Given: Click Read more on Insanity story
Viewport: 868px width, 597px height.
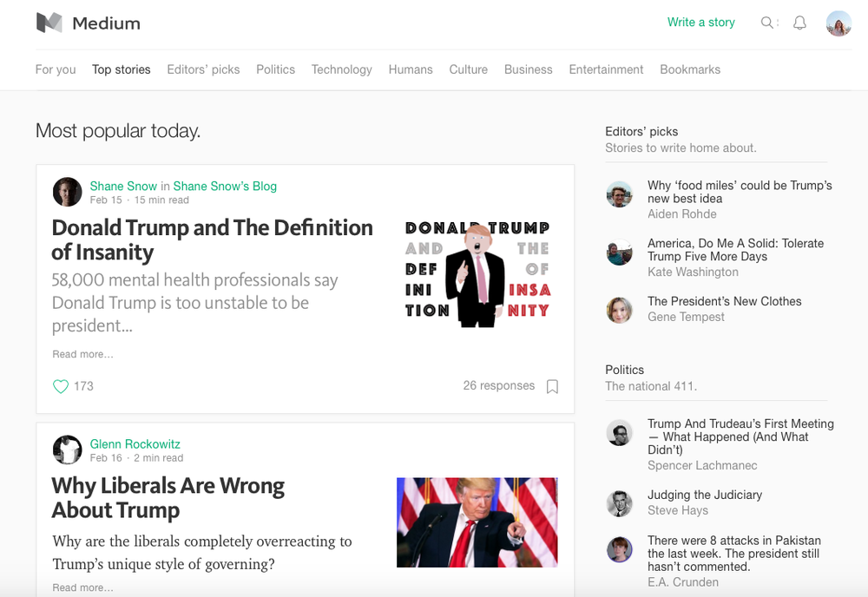Looking at the screenshot, I should [83, 354].
